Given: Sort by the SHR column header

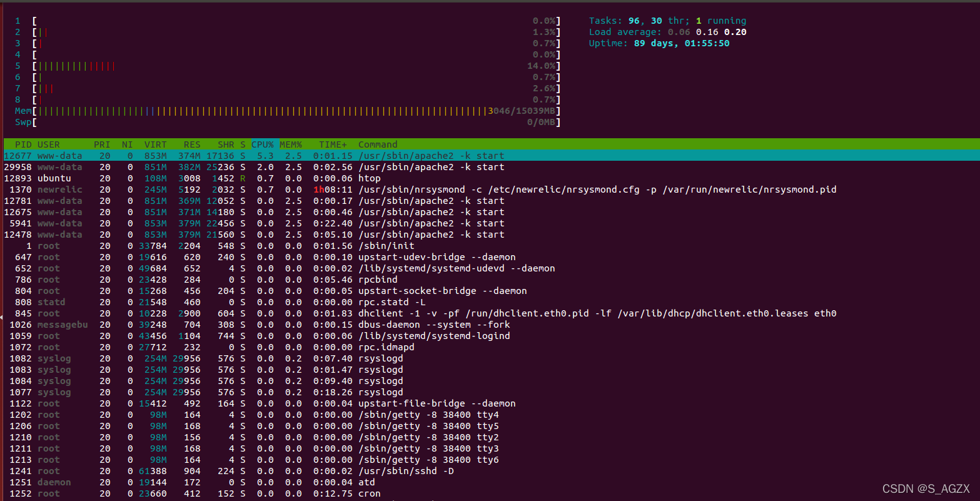Looking at the screenshot, I should [x=226, y=144].
